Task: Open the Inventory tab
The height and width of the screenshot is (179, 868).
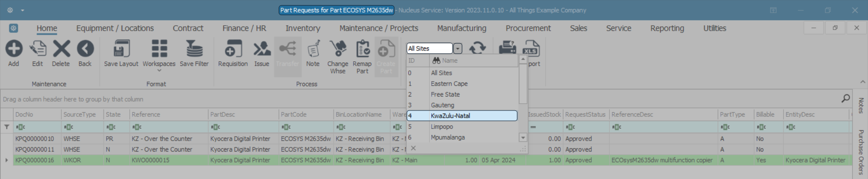Action: coord(303,28)
